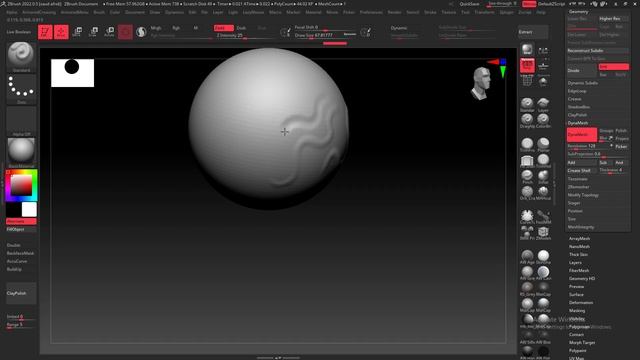The height and width of the screenshot is (360, 640).
Task: Select the Pinch brush icon
Action: click(x=527, y=176)
